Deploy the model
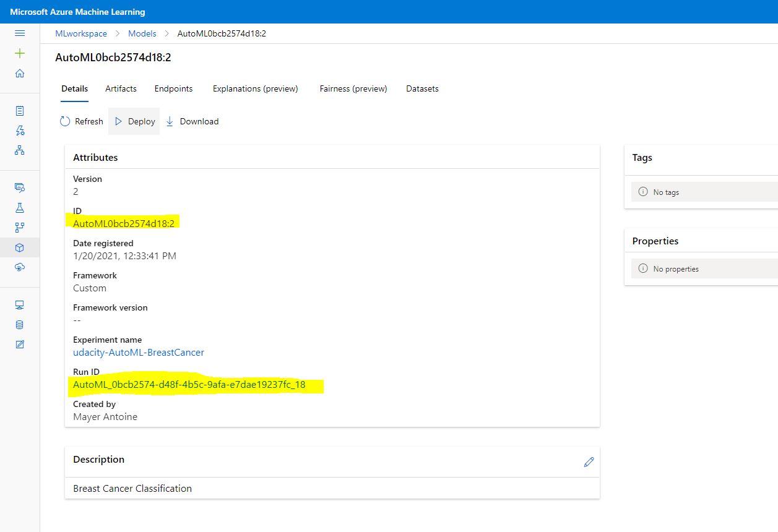The width and height of the screenshot is (778, 532). point(134,121)
